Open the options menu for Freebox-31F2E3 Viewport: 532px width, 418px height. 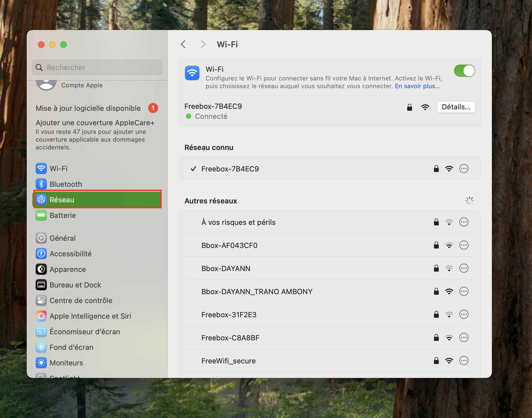coord(464,314)
